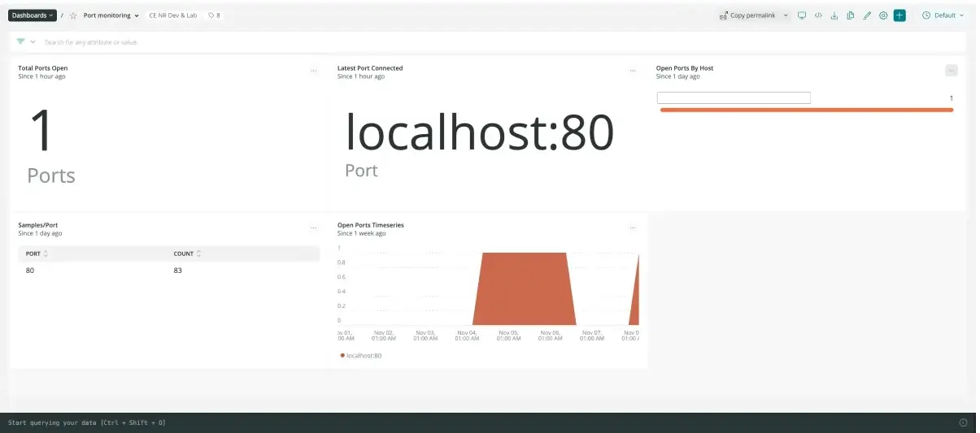Favorite the dashboard with the star icon
Viewport: 980px width, 433px height.
(72, 15)
